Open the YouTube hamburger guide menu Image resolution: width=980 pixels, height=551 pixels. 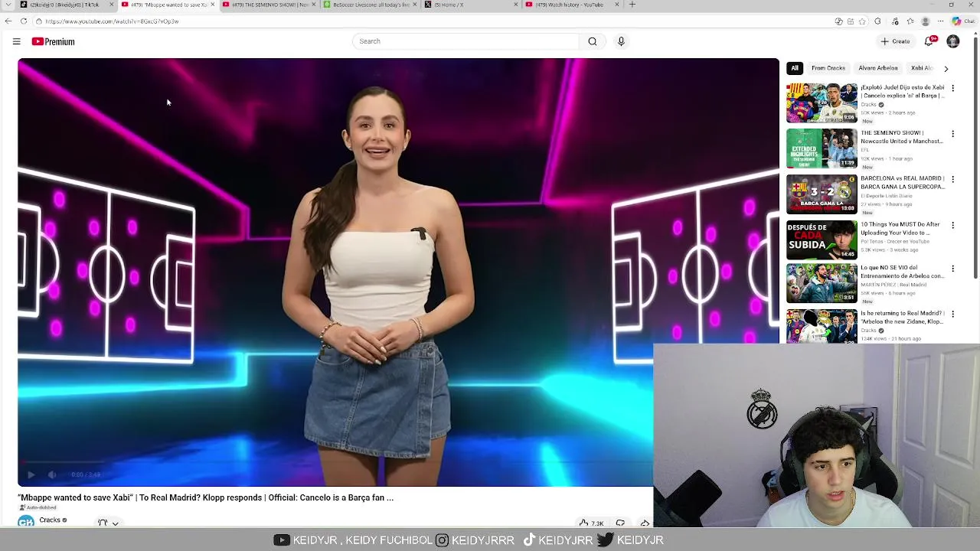click(x=16, y=41)
